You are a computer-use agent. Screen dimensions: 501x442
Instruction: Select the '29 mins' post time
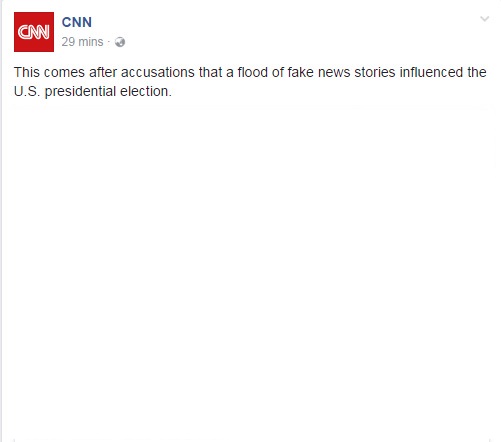pos(82,42)
